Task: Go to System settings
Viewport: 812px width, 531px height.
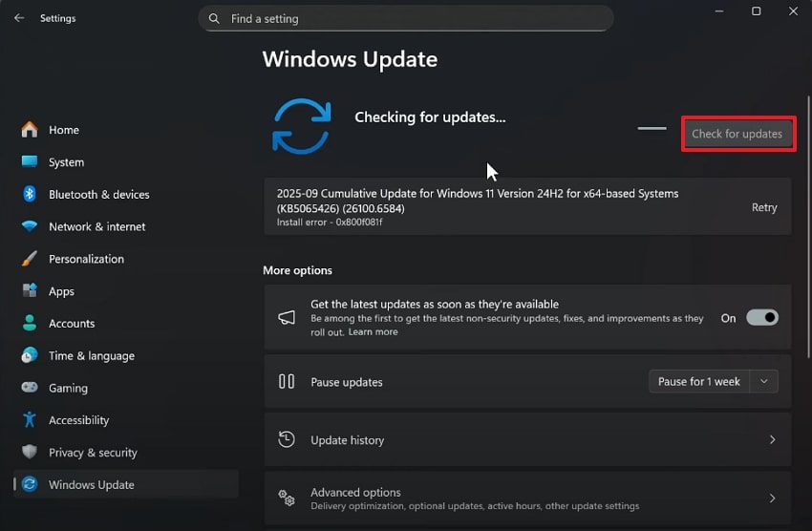Action: [126, 162]
